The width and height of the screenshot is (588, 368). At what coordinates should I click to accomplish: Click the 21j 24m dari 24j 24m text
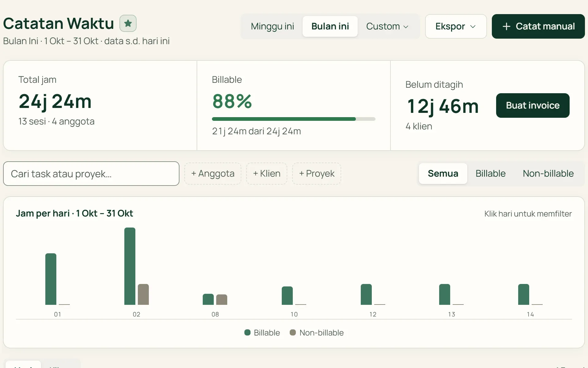pyautogui.click(x=256, y=131)
